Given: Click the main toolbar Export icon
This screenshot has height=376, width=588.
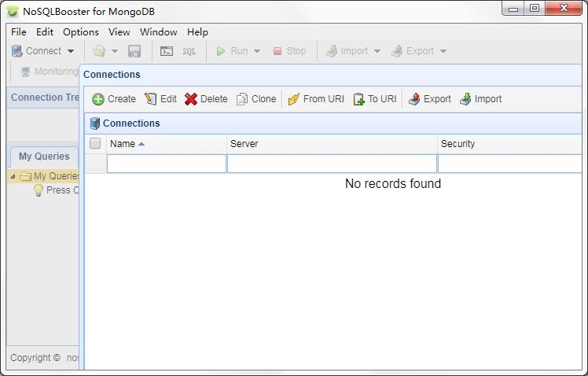Looking at the screenshot, I should tap(397, 51).
